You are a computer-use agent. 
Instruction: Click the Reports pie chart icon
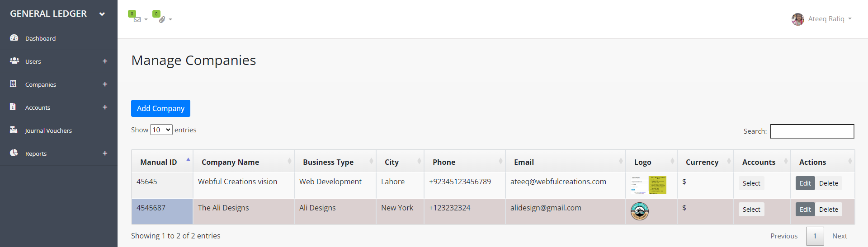point(14,153)
